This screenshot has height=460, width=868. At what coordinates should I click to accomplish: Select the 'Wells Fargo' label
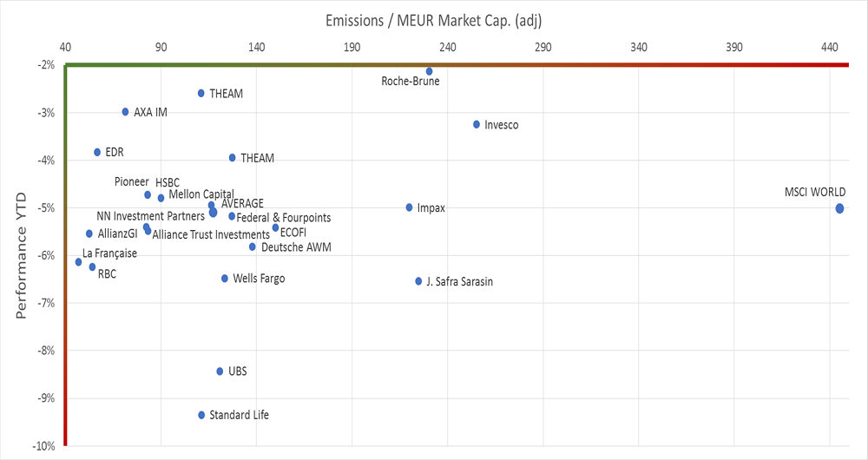[x=259, y=279]
